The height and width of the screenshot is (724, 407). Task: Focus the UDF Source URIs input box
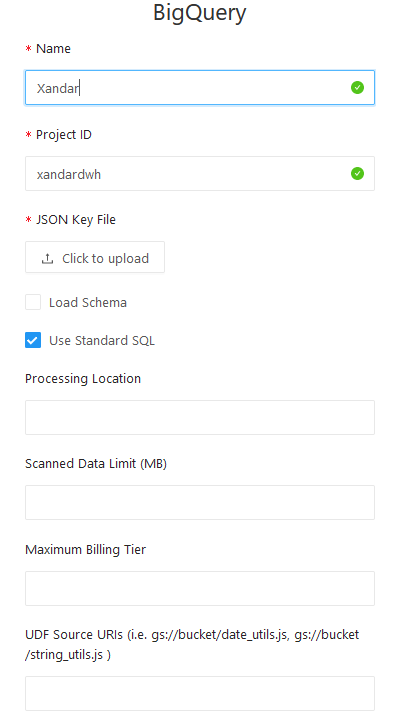tap(200, 694)
